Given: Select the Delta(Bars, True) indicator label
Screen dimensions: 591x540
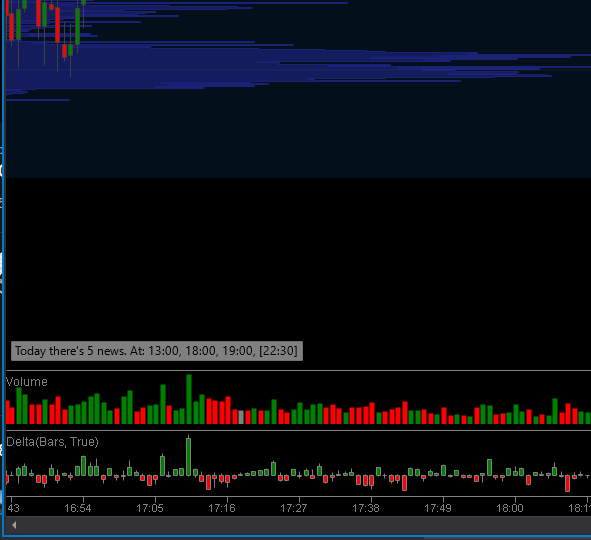Looking at the screenshot, I should click(x=52, y=442).
